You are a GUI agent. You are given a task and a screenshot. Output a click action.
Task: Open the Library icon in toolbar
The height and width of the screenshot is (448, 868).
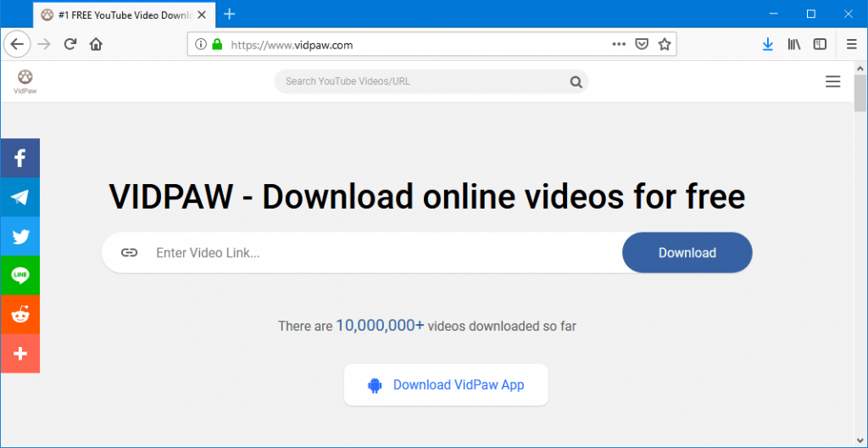tap(794, 44)
